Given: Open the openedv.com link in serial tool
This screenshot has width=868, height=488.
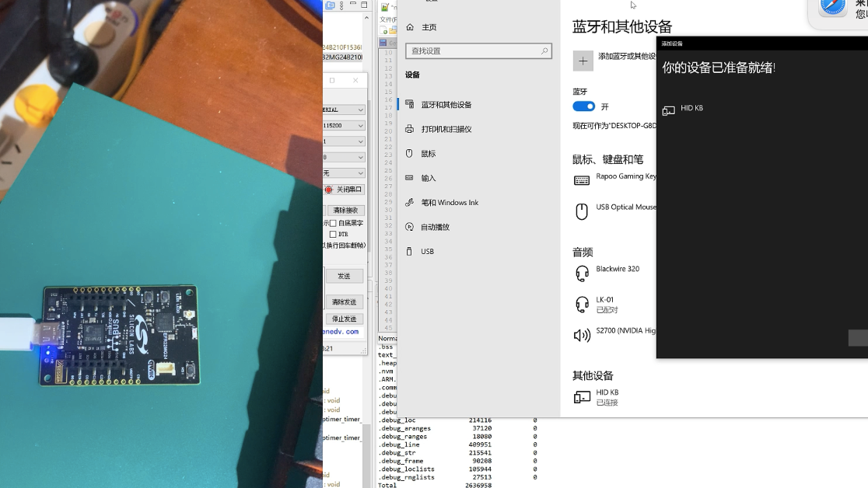Looking at the screenshot, I should click(341, 331).
